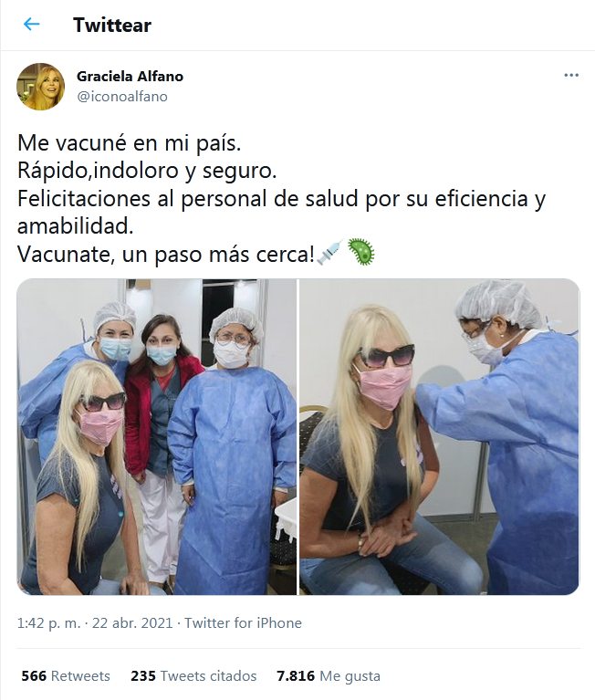
Task: Click the blue back arrow
Action: pos(31,24)
